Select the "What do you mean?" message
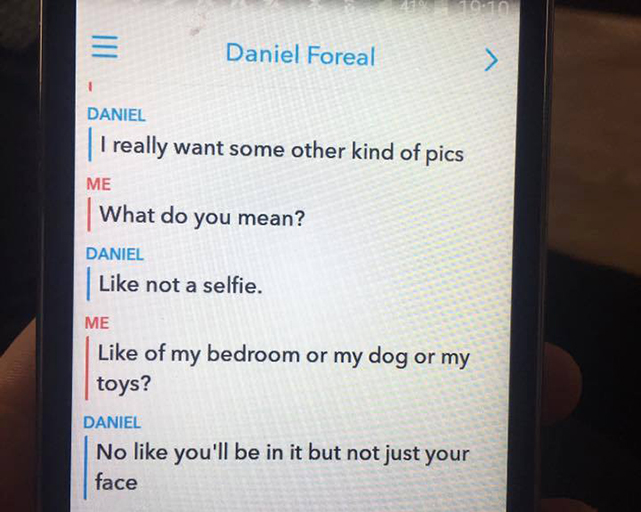This screenshot has width=641, height=512. pyautogui.click(x=202, y=216)
